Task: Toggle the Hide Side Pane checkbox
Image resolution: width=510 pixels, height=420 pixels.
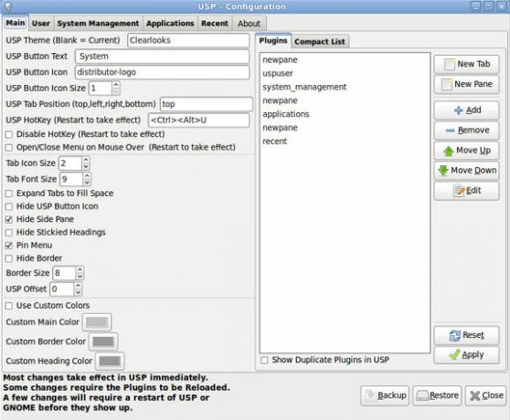Action: [x=9, y=219]
